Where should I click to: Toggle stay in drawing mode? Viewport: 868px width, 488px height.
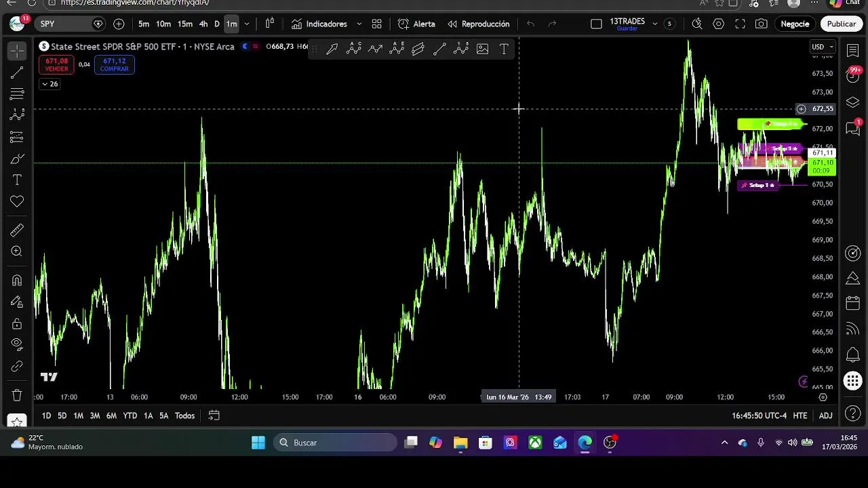17,302
